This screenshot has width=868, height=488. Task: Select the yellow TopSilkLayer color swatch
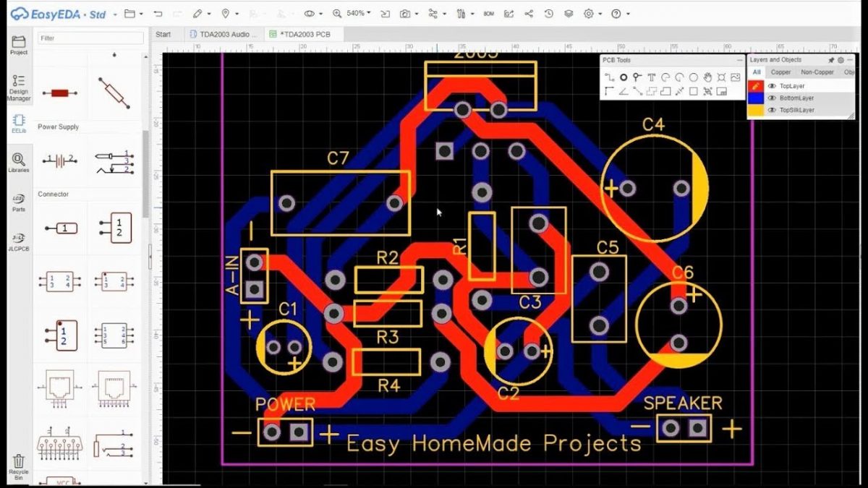pos(755,110)
